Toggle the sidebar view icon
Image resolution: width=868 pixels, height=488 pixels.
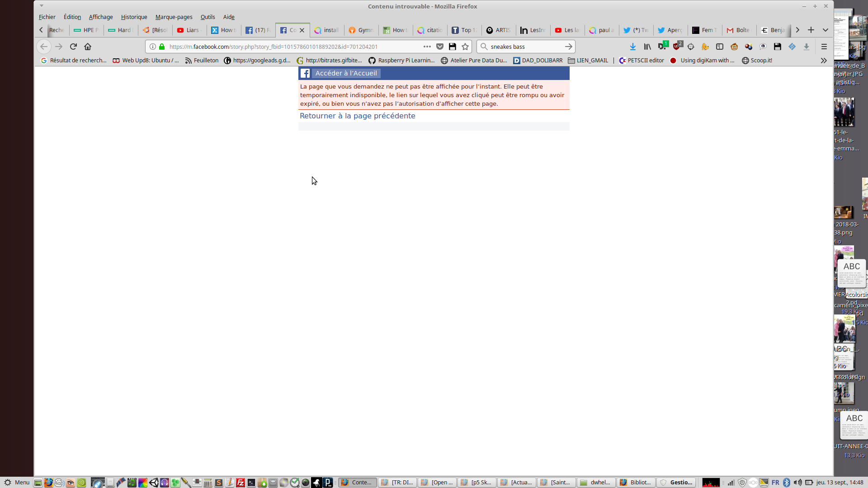coord(720,47)
